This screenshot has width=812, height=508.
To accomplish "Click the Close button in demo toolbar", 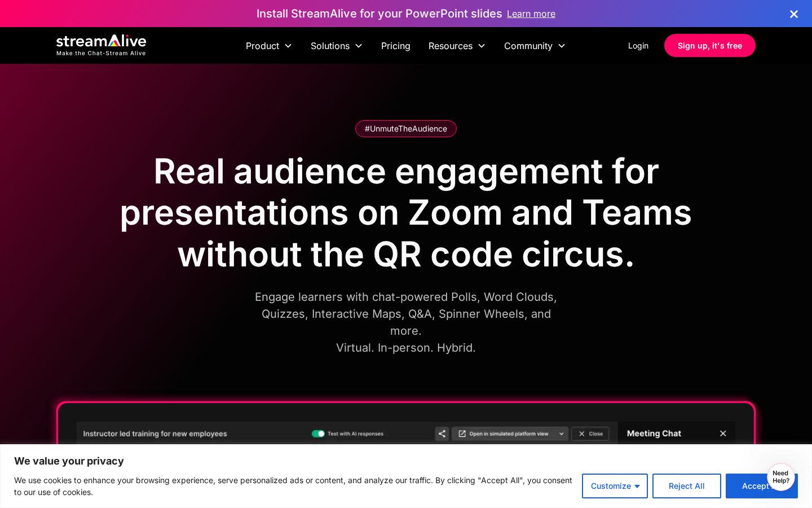I will (x=590, y=433).
